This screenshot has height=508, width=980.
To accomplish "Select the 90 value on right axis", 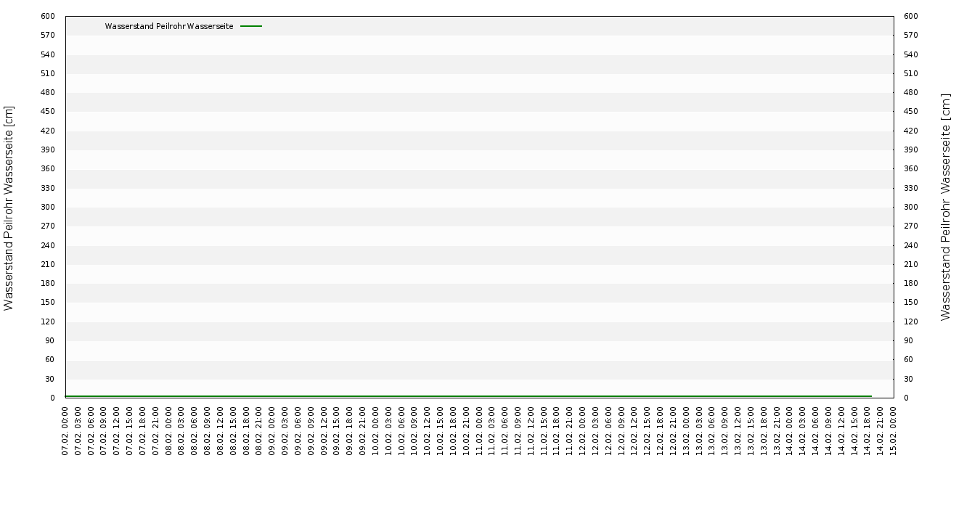I will [908, 340].
